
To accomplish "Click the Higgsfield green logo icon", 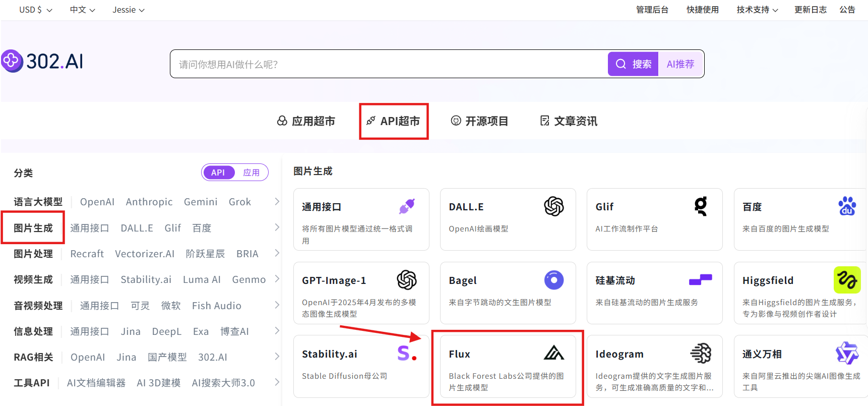I will coord(847,280).
